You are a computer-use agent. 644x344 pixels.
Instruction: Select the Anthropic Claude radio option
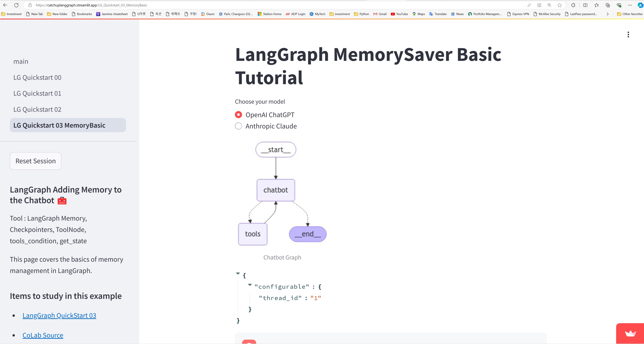coord(238,126)
